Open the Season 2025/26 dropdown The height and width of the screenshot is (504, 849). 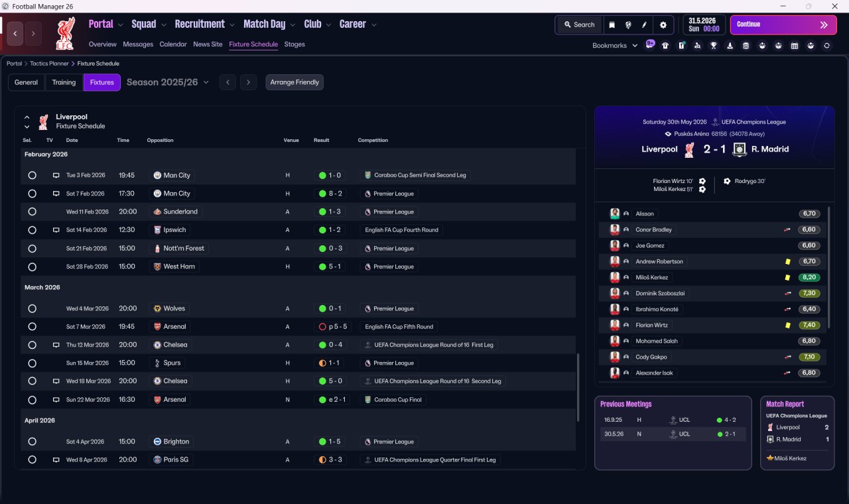pos(168,82)
